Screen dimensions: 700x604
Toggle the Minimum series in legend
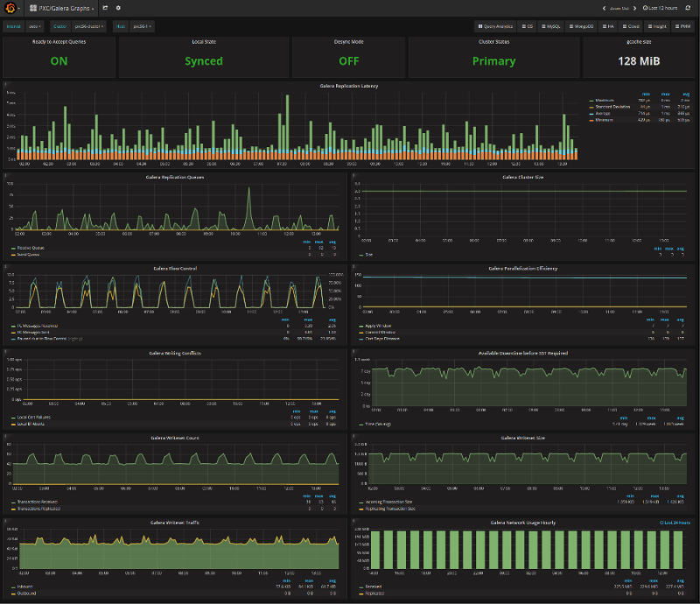605,120
